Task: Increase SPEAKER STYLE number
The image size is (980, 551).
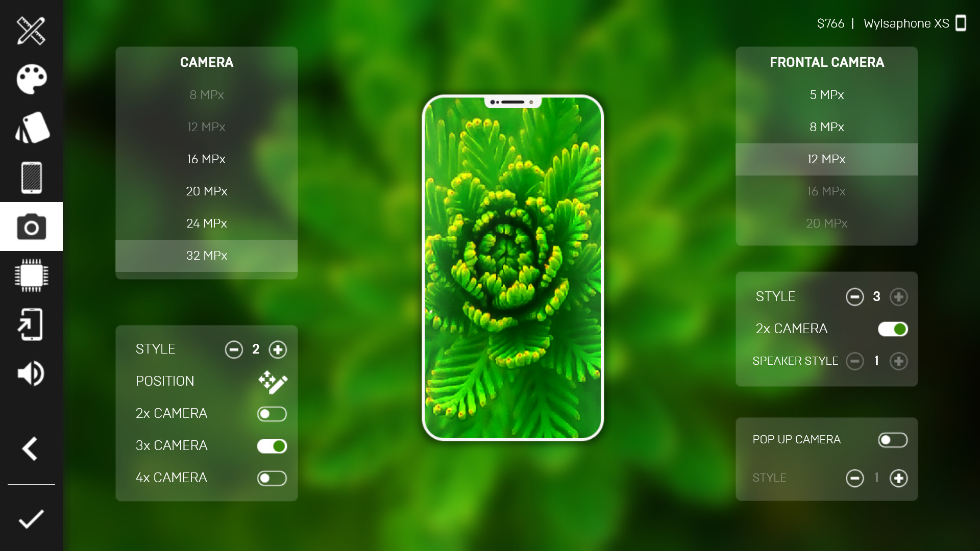Action: 898,361
